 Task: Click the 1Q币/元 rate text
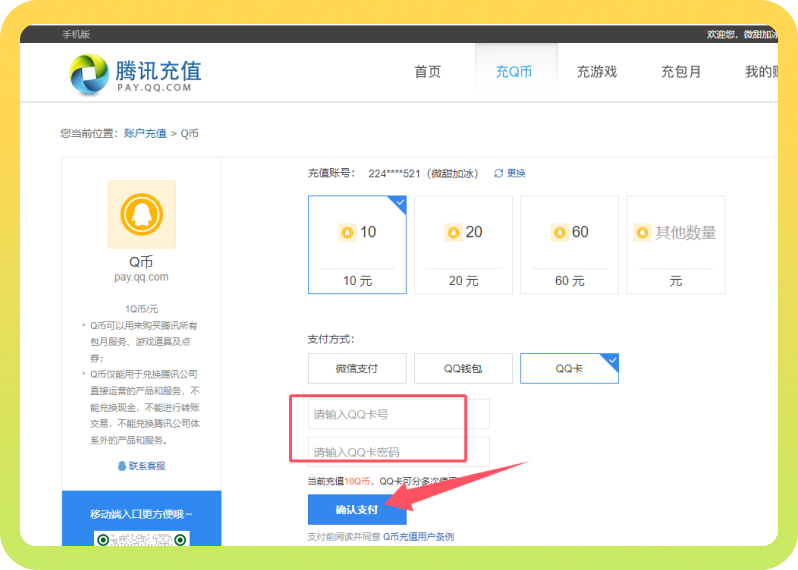141,309
